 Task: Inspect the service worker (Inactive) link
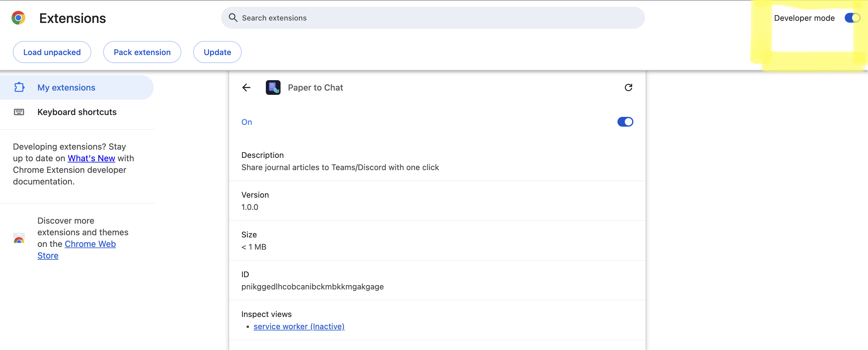tap(299, 326)
